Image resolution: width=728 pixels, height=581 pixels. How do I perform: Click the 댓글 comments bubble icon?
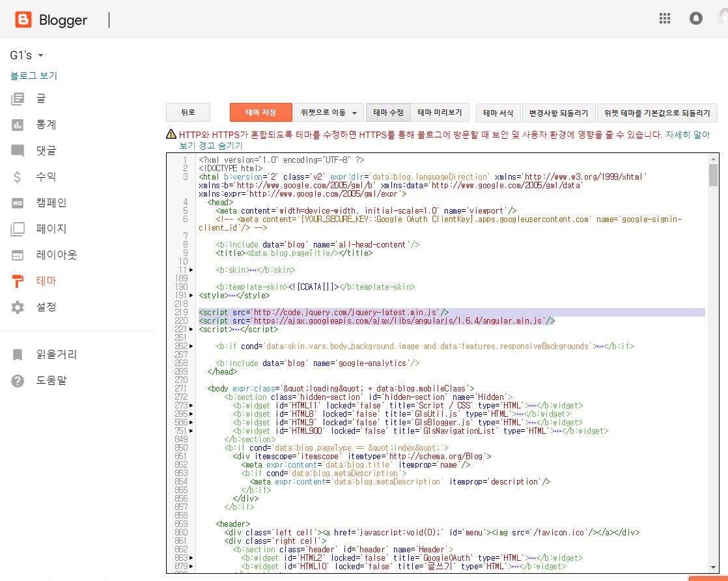[18, 150]
